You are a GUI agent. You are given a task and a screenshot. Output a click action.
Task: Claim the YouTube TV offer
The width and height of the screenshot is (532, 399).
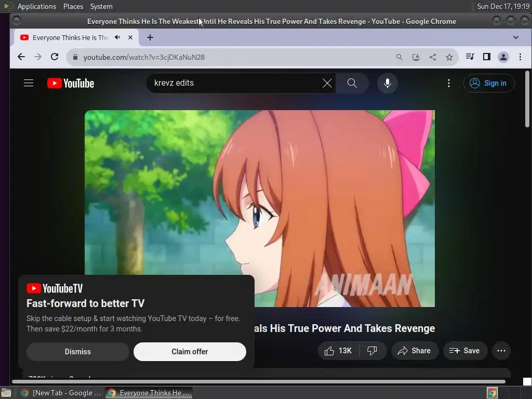point(190,352)
